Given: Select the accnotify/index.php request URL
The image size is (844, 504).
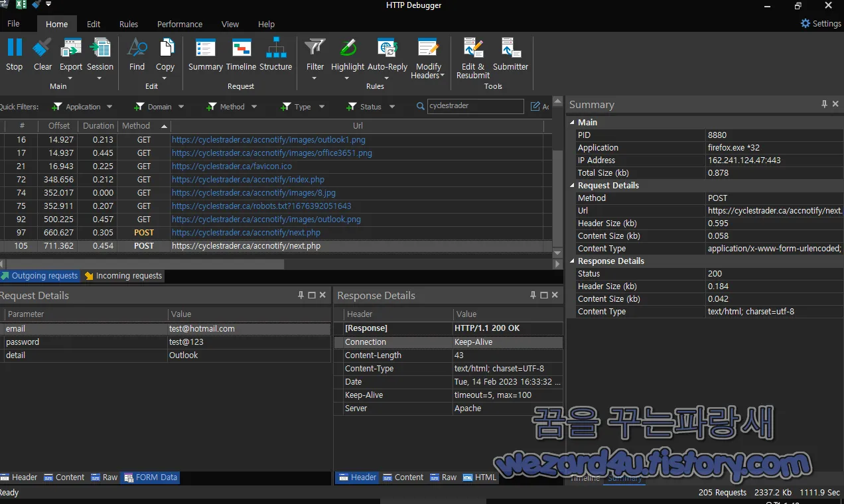Looking at the screenshot, I should [x=248, y=180].
